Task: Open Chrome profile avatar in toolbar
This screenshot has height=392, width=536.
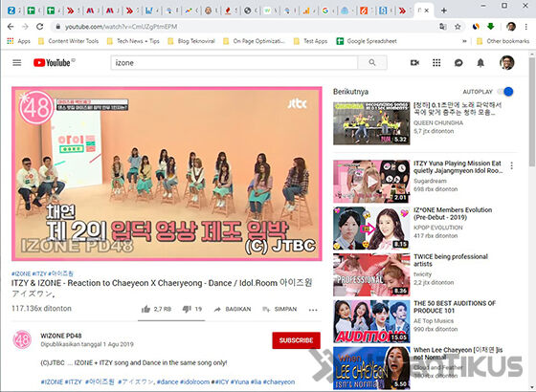Action: click(x=511, y=27)
